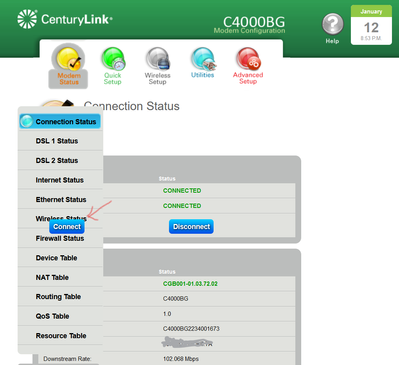
Task: Go to Internet Status
Action: [x=60, y=180]
